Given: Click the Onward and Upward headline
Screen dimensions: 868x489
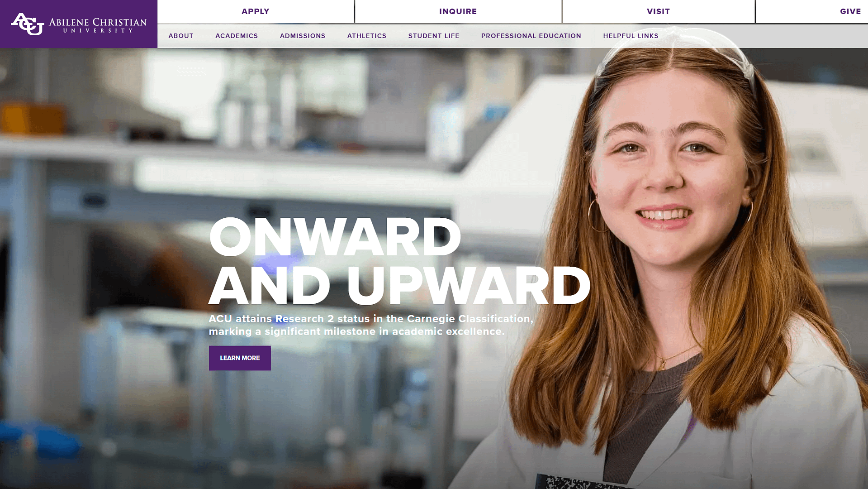Looking at the screenshot, I should 399,261.
